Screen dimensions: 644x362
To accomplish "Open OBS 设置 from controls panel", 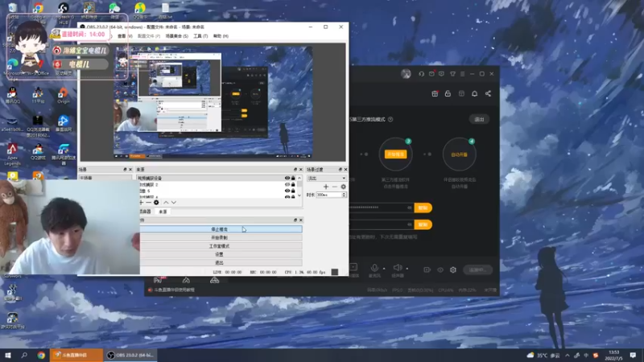I will [x=221, y=254].
